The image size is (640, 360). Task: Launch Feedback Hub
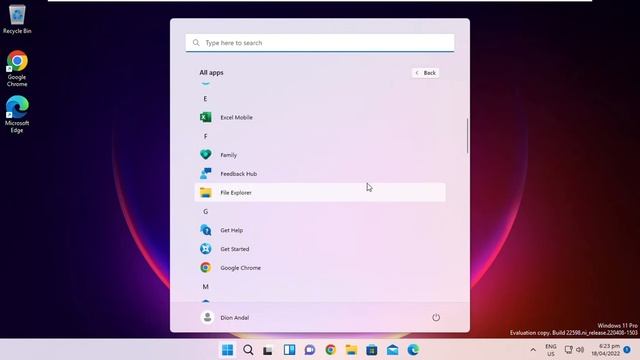320,174
